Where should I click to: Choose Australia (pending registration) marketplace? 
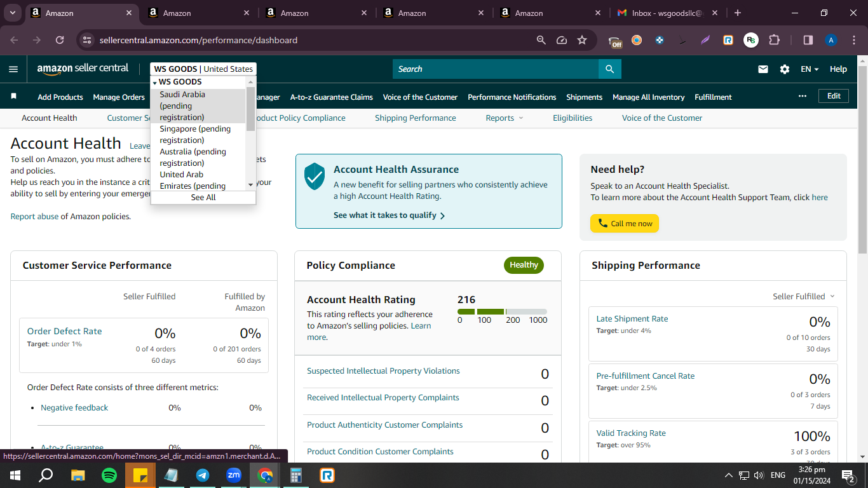[198, 158]
